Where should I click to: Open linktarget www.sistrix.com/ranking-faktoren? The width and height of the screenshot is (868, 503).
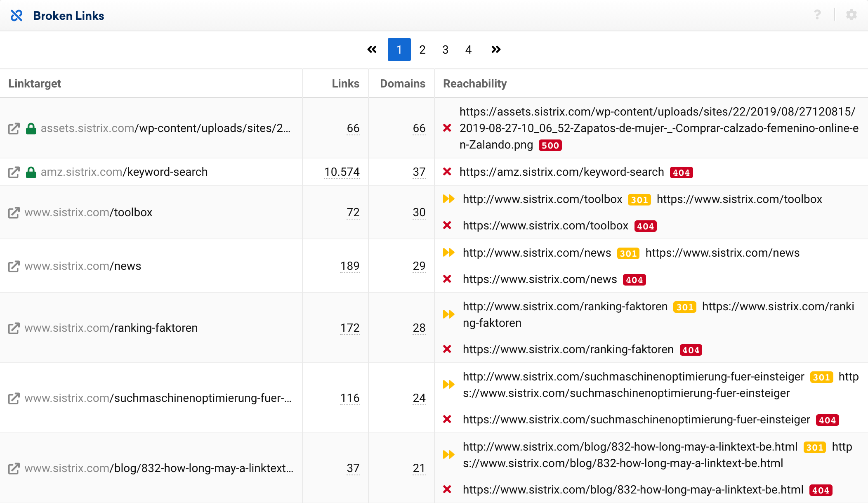pyautogui.click(x=111, y=328)
